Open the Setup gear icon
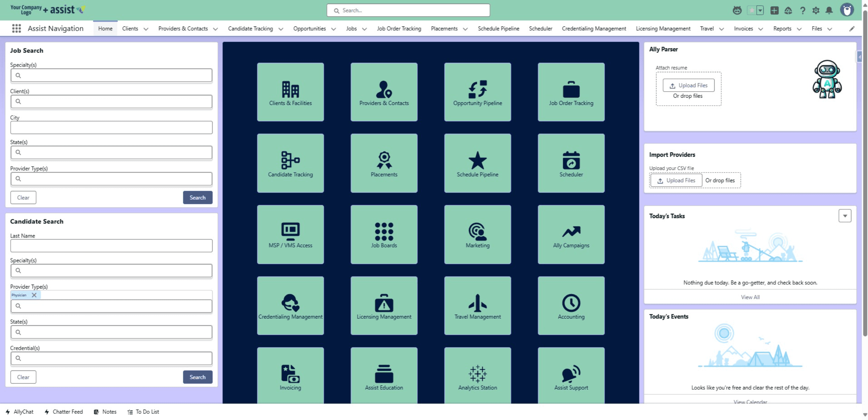The height and width of the screenshot is (420, 868). click(x=816, y=10)
